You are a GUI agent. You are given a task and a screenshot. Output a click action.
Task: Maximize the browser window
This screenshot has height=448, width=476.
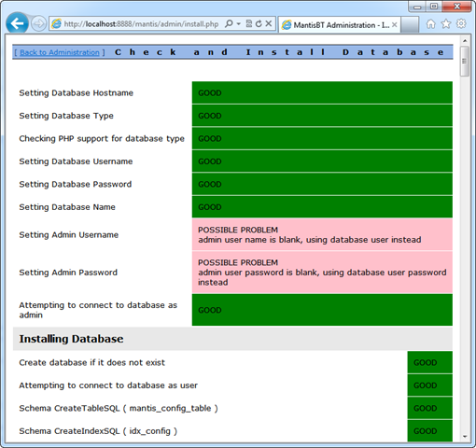click(x=434, y=7)
